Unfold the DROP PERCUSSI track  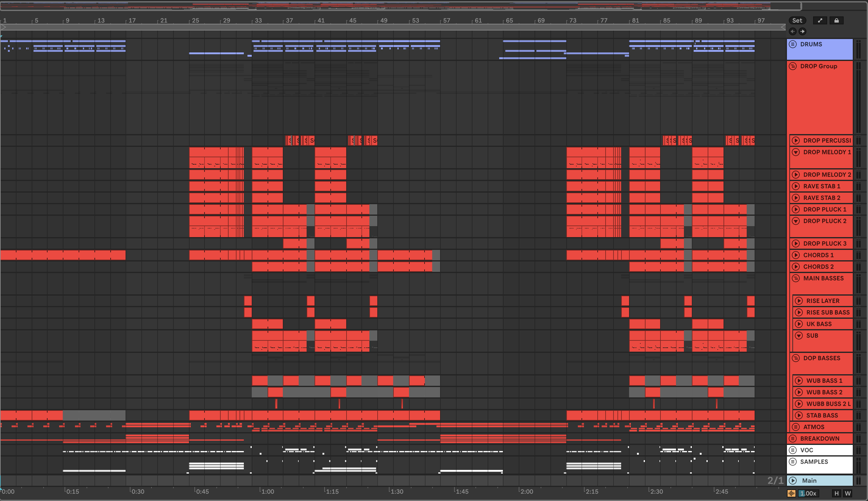796,140
